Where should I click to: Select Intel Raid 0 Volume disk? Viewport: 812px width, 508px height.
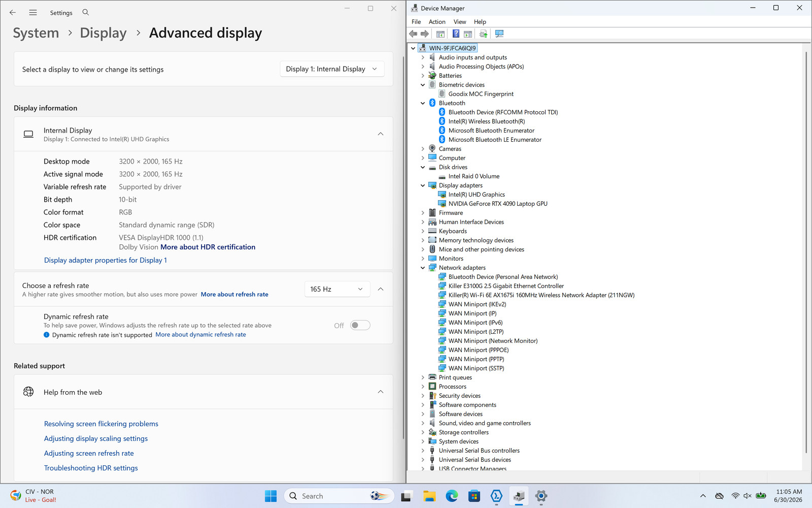click(x=474, y=176)
